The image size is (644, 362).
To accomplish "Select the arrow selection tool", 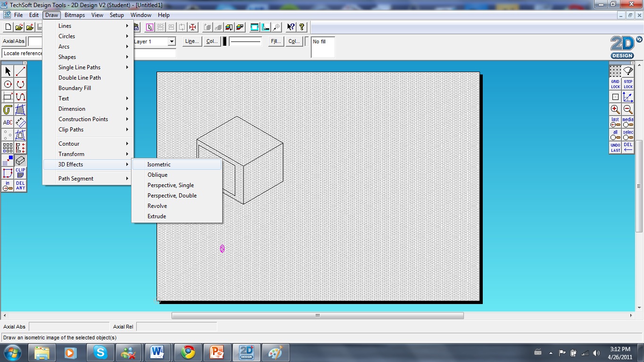I will pos(7,71).
